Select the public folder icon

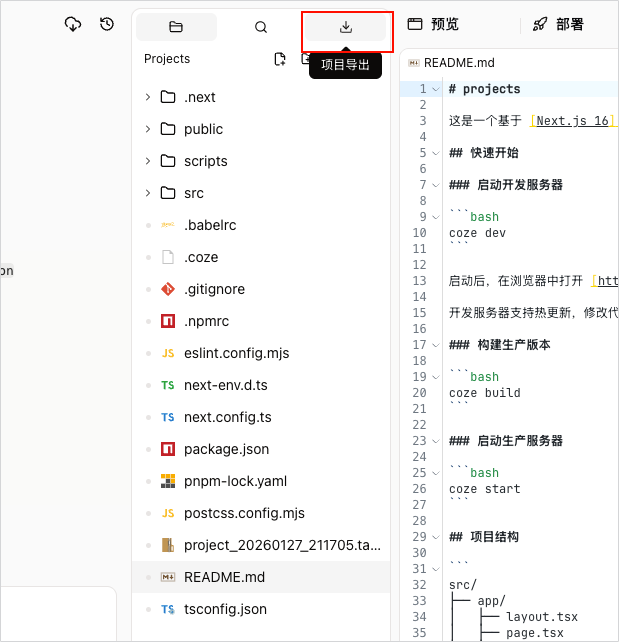(x=168, y=129)
